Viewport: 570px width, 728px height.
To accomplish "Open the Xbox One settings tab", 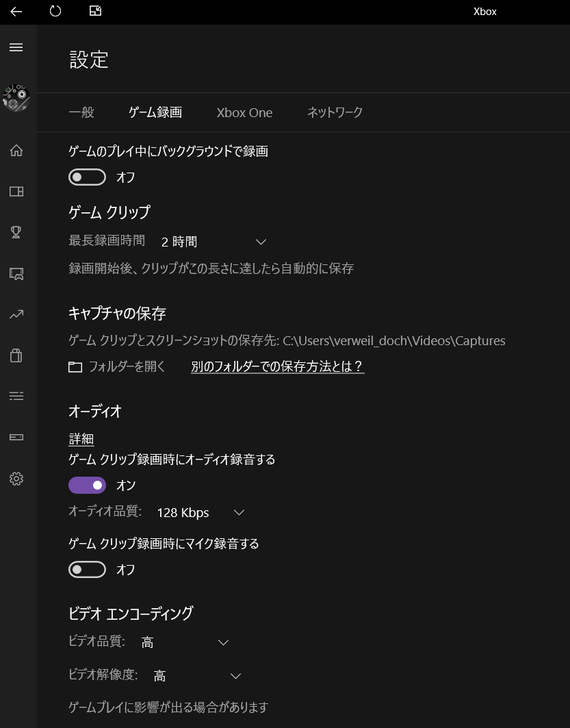I will pos(244,112).
